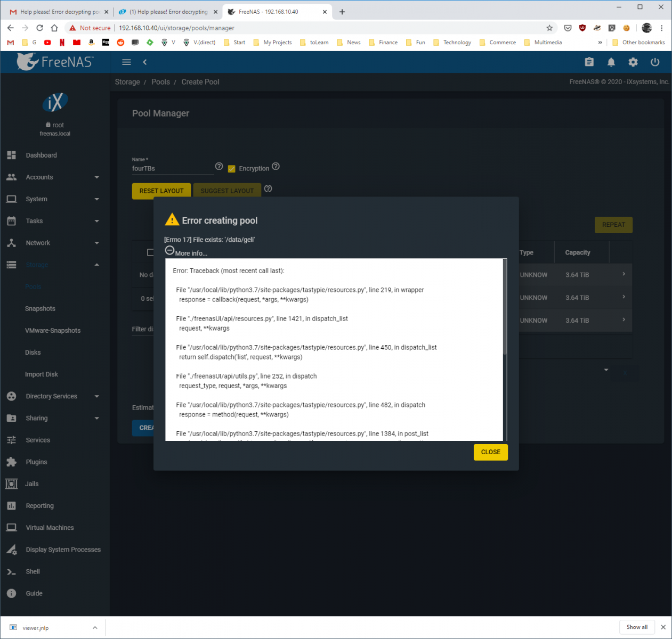672x639 pixels.
Task: Click the Services sliders icon
Action: click(x=11, y=440)
